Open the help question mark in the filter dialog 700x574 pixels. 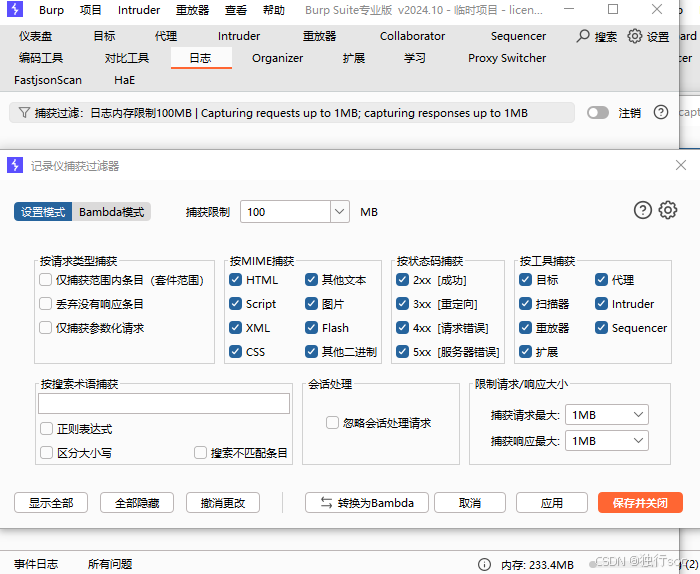coord(643,210)
